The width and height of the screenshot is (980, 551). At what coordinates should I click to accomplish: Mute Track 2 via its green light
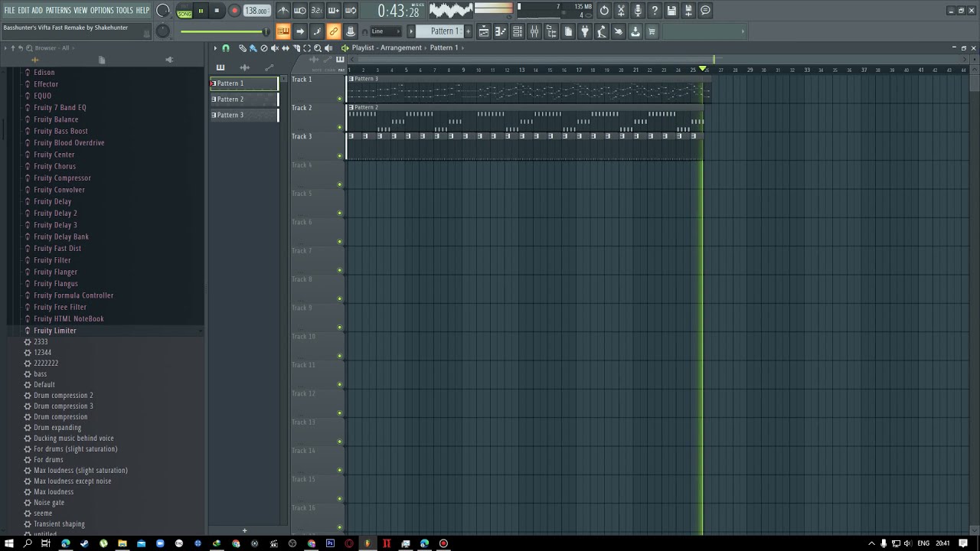[x=340, y=127]
